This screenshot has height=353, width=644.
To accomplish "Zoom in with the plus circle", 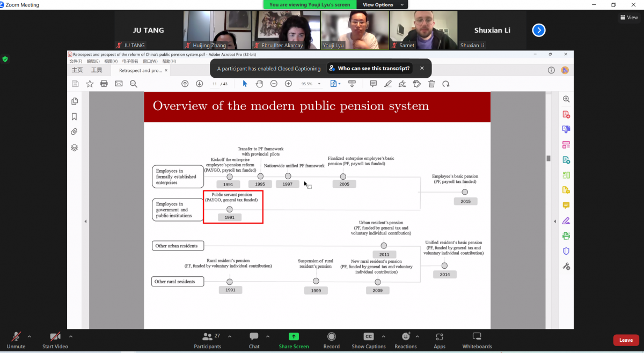I will pyautogui.click(x=288, y=84).
